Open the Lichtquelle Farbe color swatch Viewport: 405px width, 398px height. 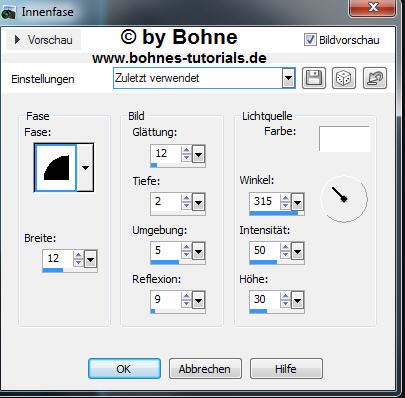344,139
